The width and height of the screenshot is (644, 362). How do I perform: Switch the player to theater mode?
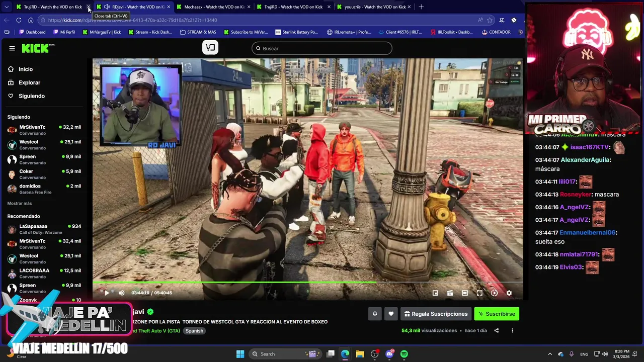coord(465,293)
